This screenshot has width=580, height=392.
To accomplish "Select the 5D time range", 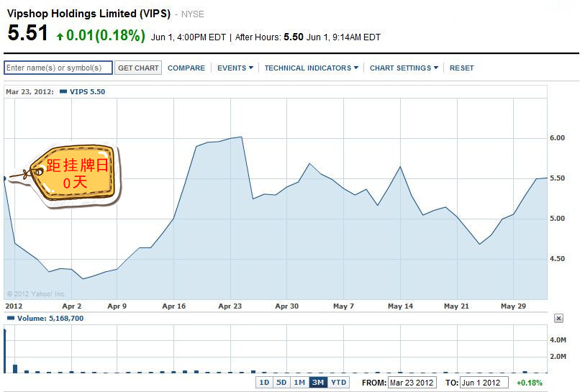I will point(281,383).
